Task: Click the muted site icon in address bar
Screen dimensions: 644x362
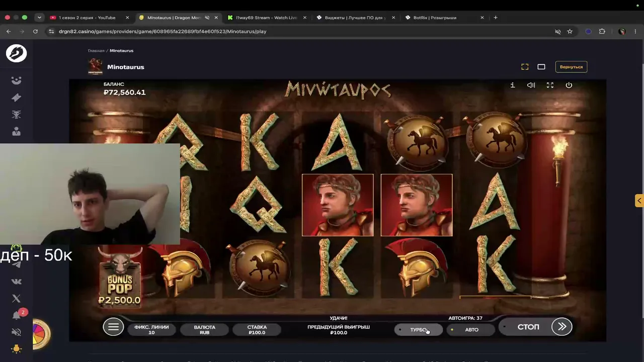Action: click(557, 31)
